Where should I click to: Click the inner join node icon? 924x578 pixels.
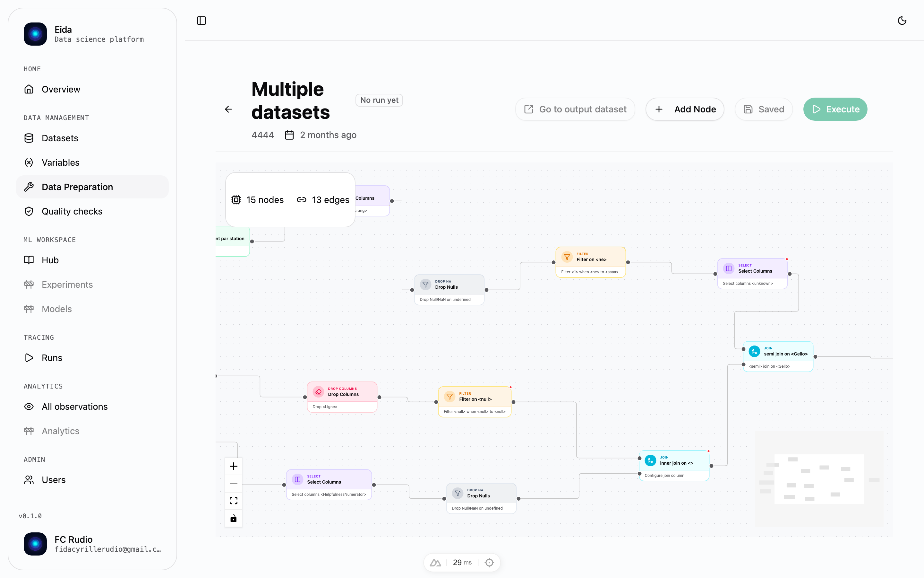650,461
